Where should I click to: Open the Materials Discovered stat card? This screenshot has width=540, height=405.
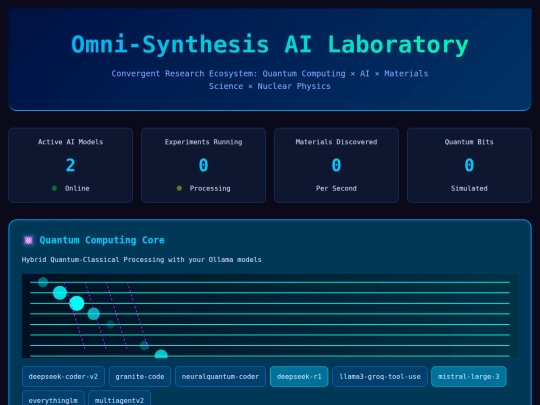coord(336,165)
